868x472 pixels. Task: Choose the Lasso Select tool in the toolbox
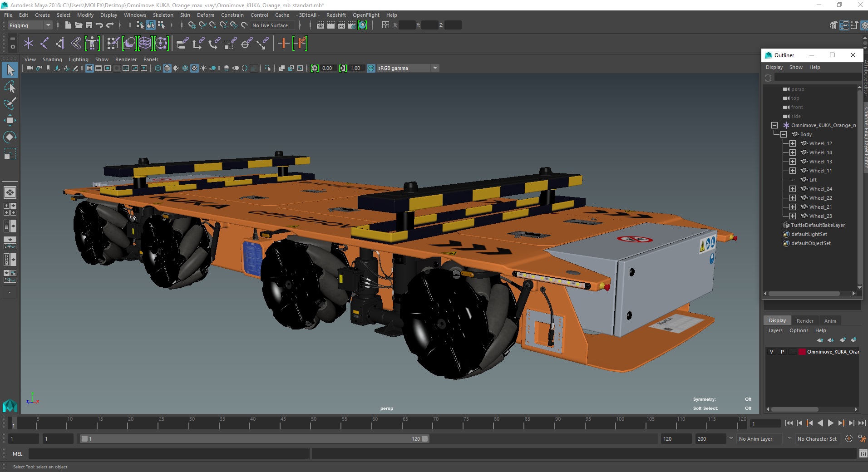point(10,87)
